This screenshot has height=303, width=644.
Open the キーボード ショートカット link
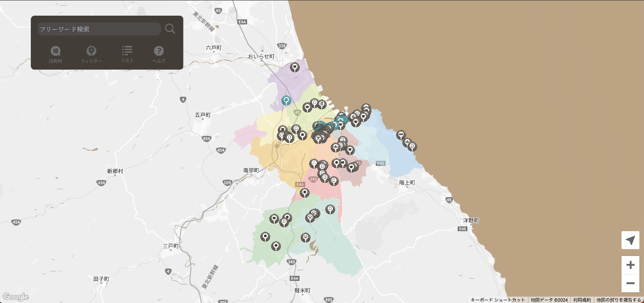pos(498,300)
